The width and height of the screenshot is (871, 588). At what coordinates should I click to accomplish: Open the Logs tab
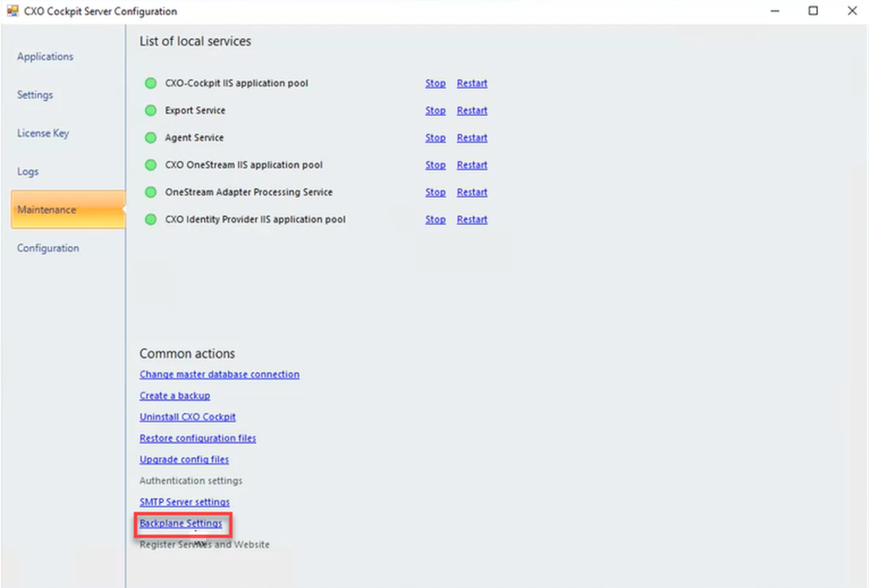28,171
